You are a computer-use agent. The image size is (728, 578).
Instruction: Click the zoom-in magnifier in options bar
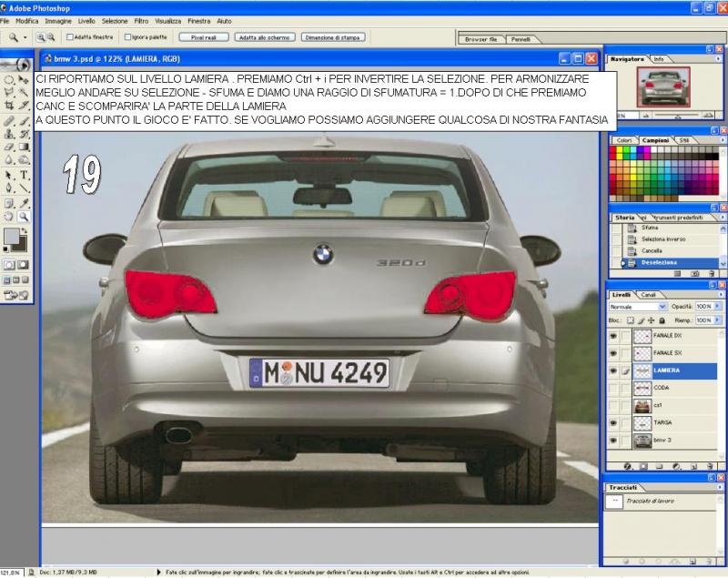pyautogui.click(x=41, y=37)
